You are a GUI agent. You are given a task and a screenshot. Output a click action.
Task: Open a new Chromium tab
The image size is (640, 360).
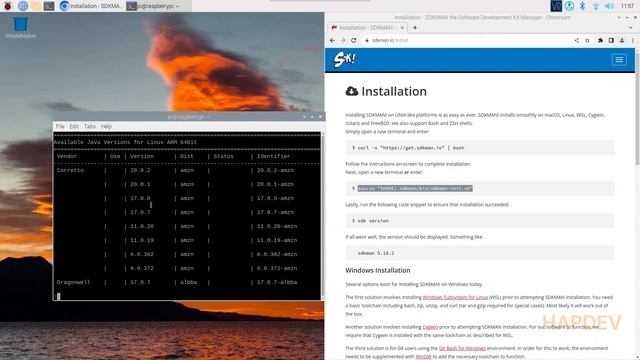pos(415,28)
